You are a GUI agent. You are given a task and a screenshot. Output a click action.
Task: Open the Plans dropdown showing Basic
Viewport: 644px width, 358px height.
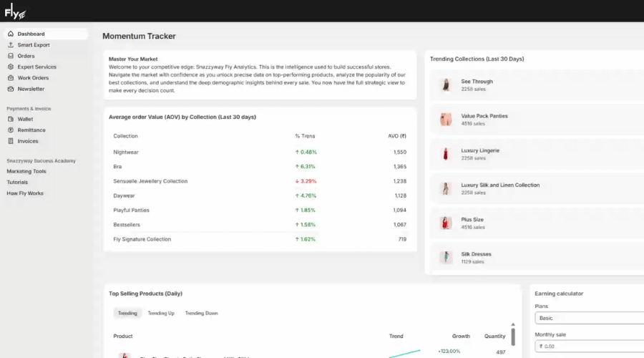(590, 318)
